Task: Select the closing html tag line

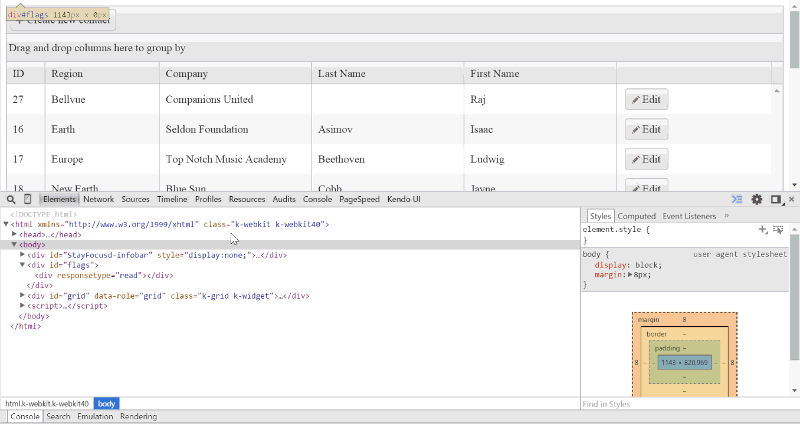Action: point(26,326)
